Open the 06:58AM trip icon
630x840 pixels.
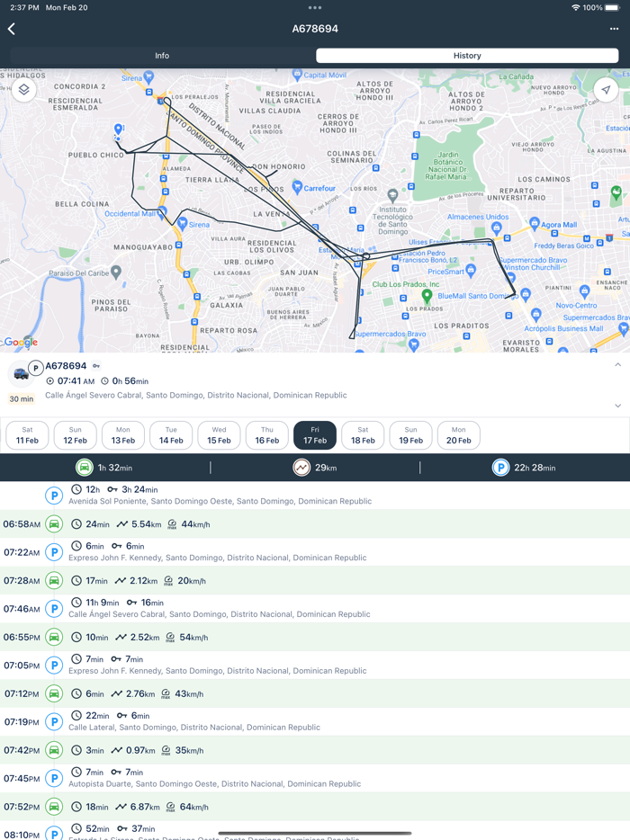coord(54,524)
